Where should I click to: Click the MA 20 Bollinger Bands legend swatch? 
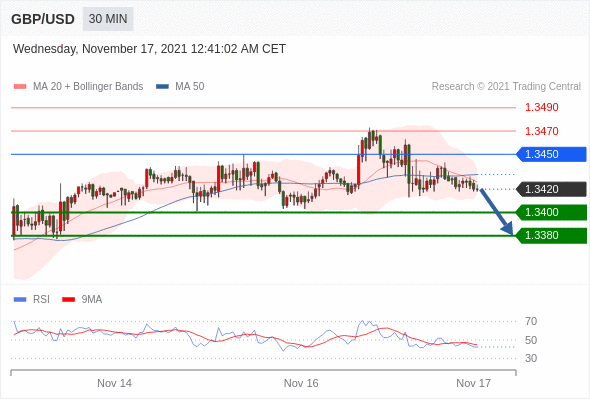[x=20, y=87]
